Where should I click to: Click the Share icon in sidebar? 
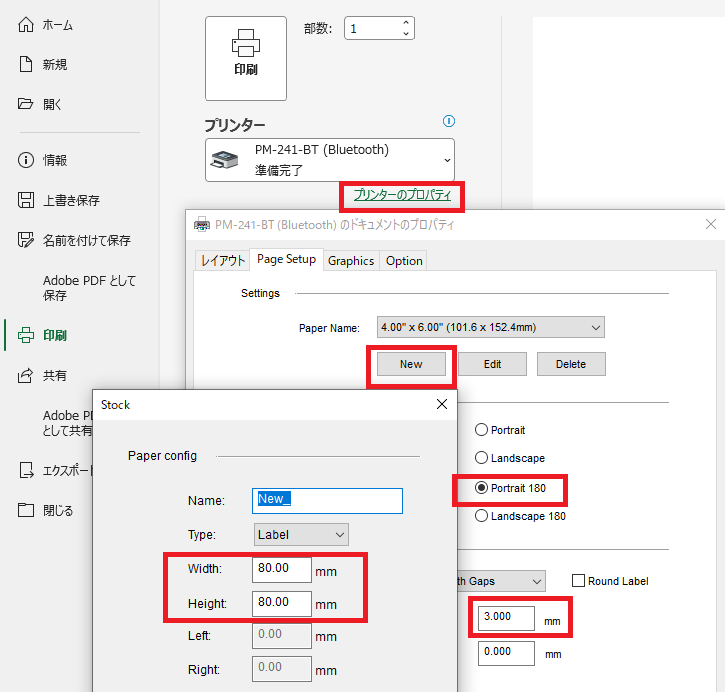[27, 376]
